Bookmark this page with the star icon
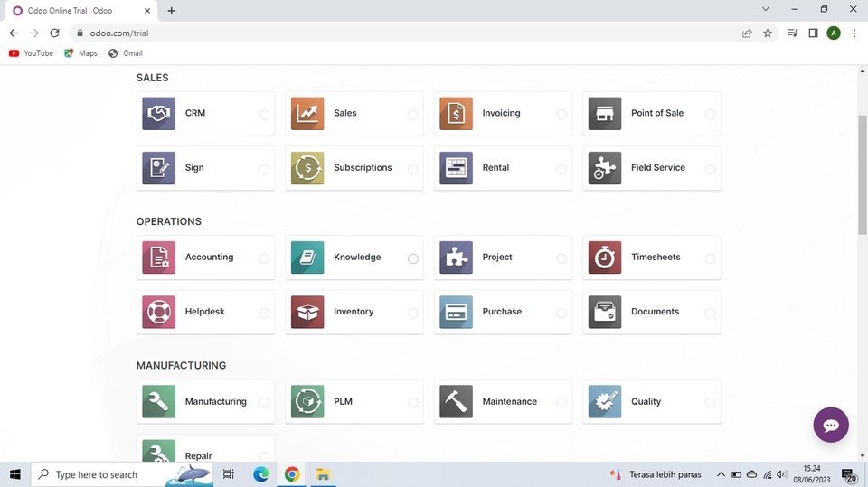 pyautogui.click(x=768, y=33)
